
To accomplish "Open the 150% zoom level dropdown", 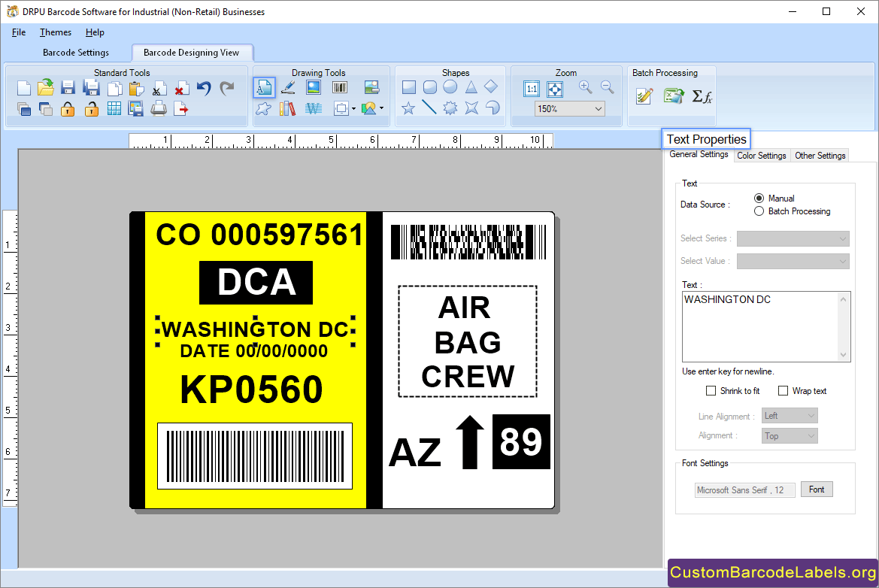I will click(598, 109).
